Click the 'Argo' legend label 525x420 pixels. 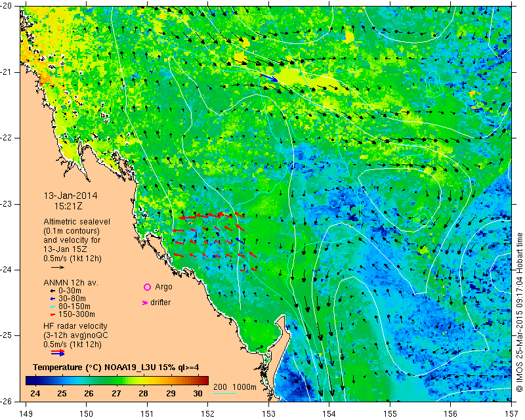(x=163, y=287)
